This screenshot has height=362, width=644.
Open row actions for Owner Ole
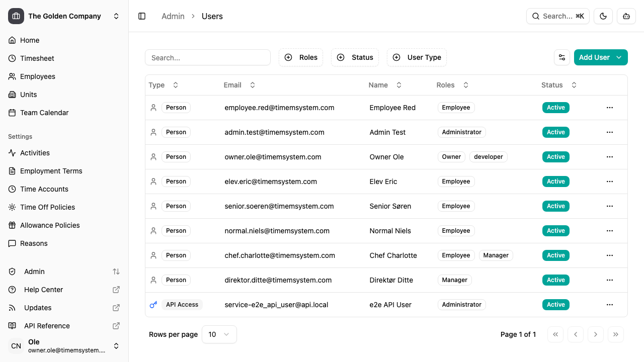[610, 156]
